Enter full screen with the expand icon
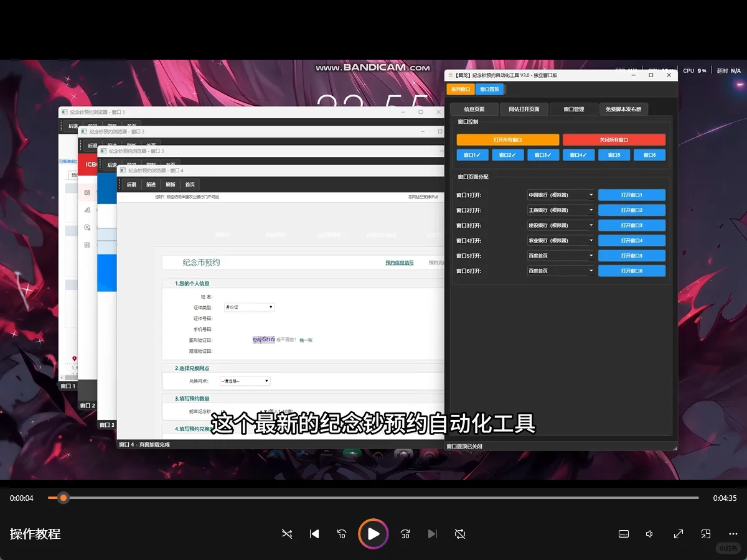Viewport: 747px width, 560px height. [x=679, y=534]
